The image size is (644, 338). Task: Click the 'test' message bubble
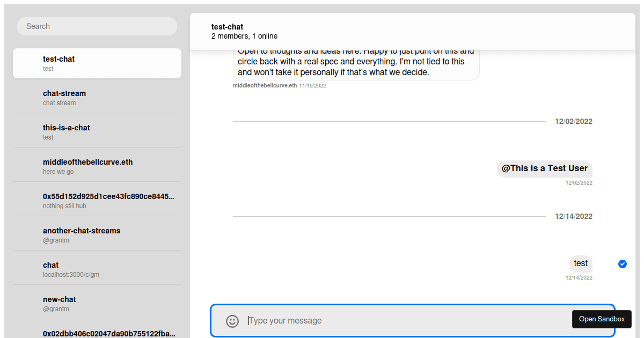tap(581, 263)
